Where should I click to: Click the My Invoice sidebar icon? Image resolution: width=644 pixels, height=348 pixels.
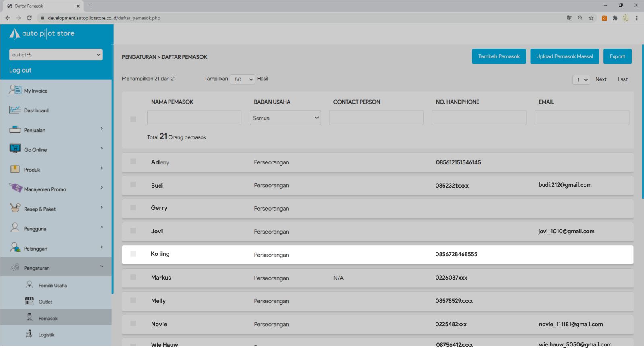click(15, 90)
